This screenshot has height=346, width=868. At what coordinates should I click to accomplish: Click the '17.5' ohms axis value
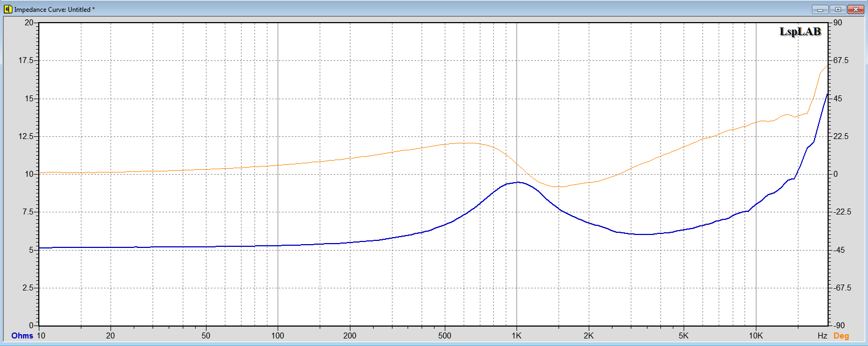pos(26,60)
